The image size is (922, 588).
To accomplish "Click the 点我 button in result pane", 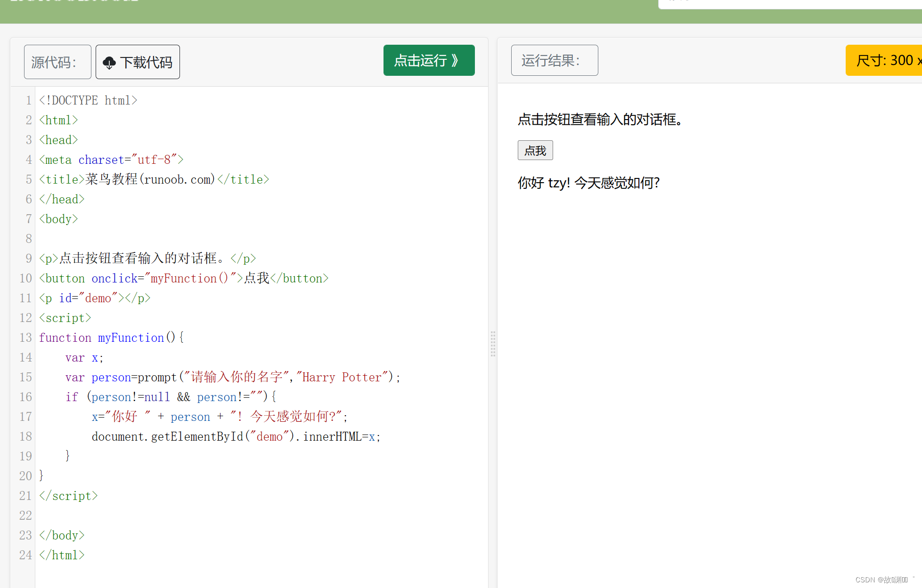I will coord(535,150).
